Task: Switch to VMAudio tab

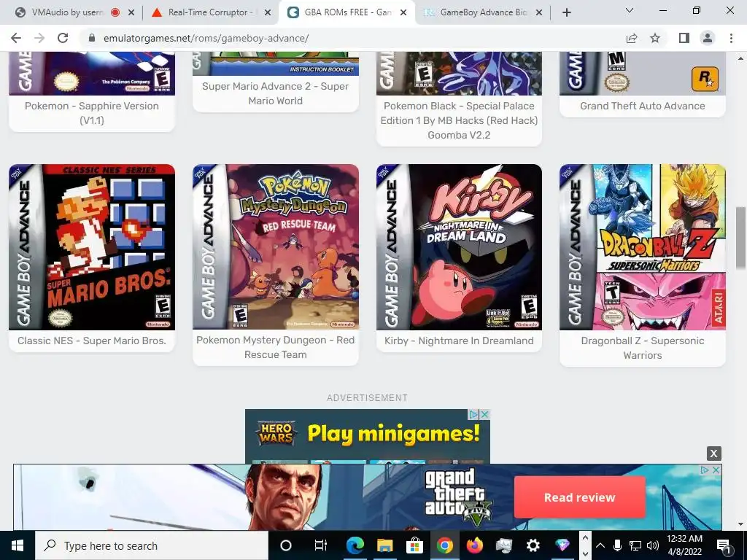Action: [x=66, y=12]
